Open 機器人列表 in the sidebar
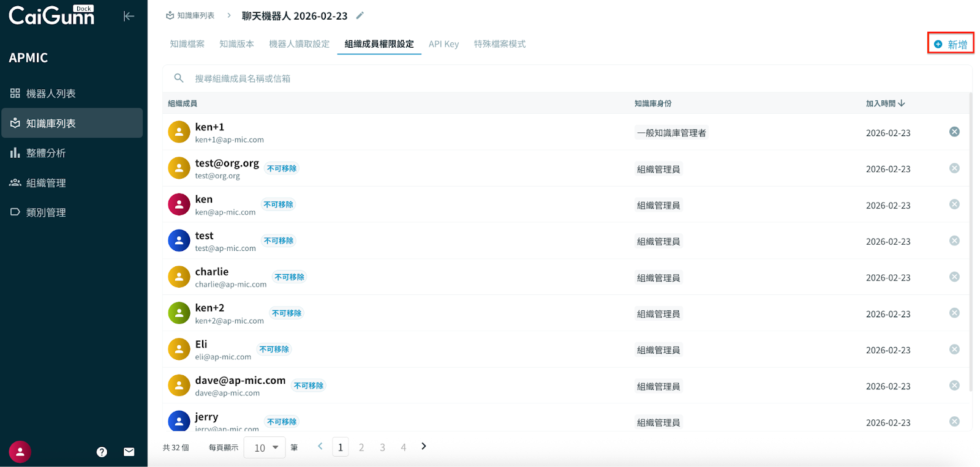This screenshot has height=467, width=980. coord(50,94)
